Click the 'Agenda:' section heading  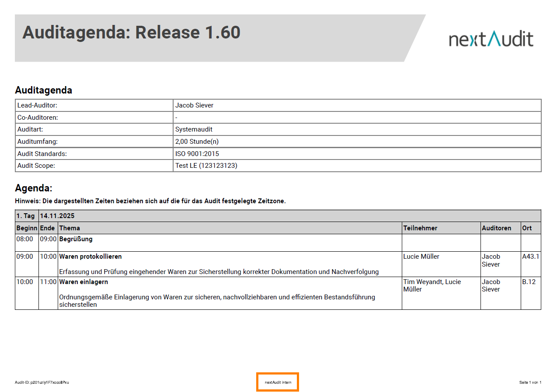pos(34,188)
